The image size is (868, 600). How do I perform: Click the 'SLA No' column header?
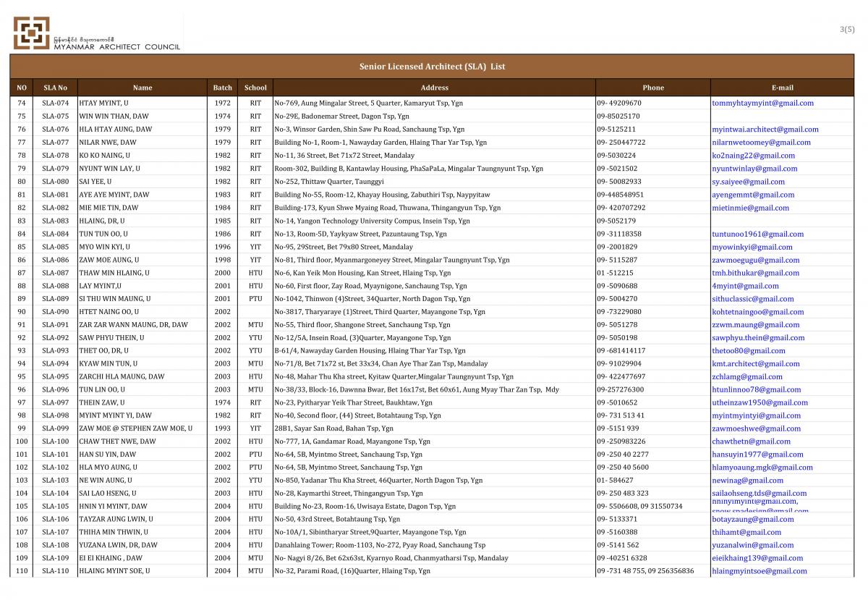[55, 88]
